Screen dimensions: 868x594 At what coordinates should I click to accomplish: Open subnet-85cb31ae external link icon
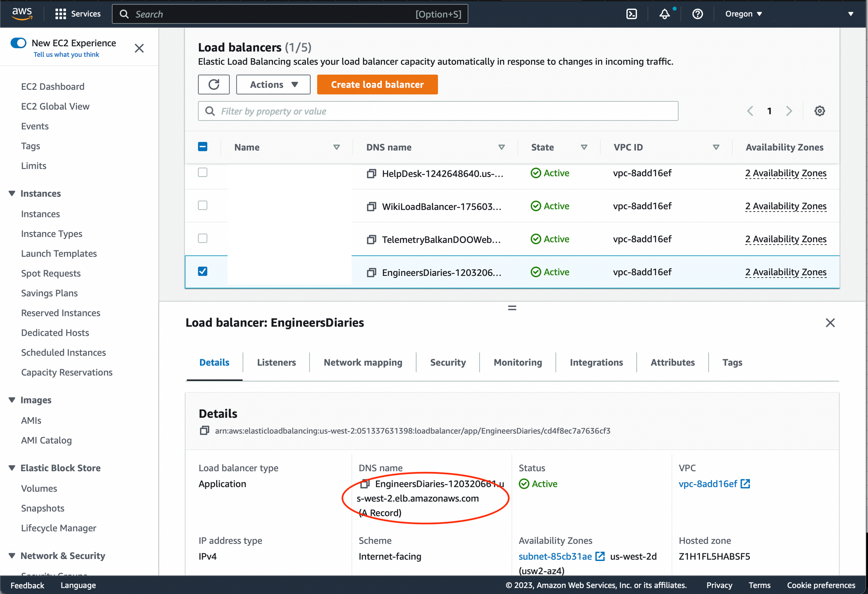600,556
